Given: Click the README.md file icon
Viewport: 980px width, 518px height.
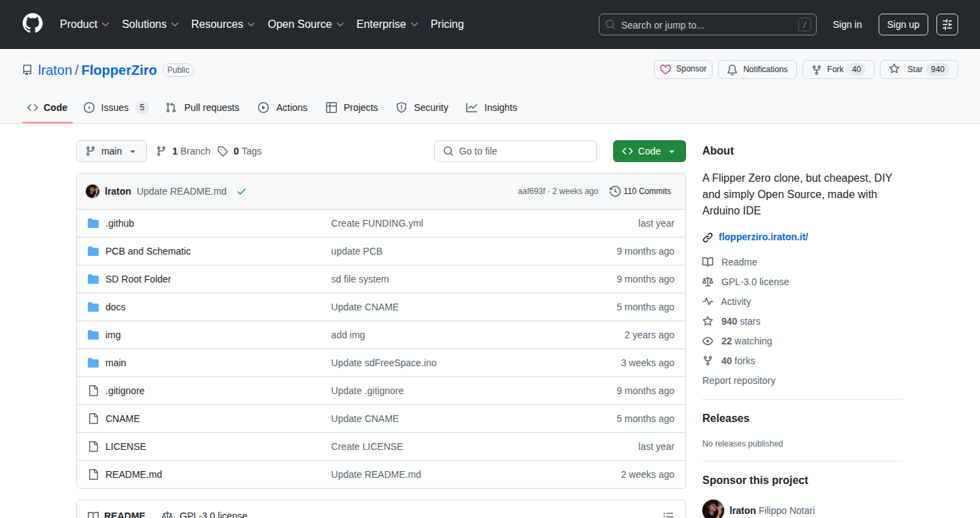Looking at the screenshot, I should [93, 474].
